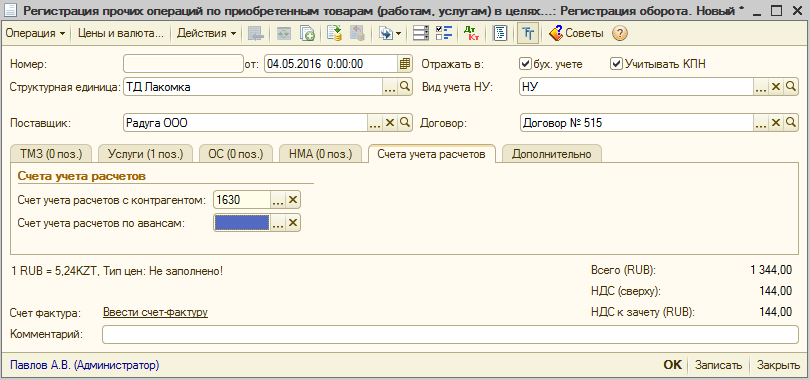
Task: Open the calendar picker beside the date field
Action: (x=405, y=64)
